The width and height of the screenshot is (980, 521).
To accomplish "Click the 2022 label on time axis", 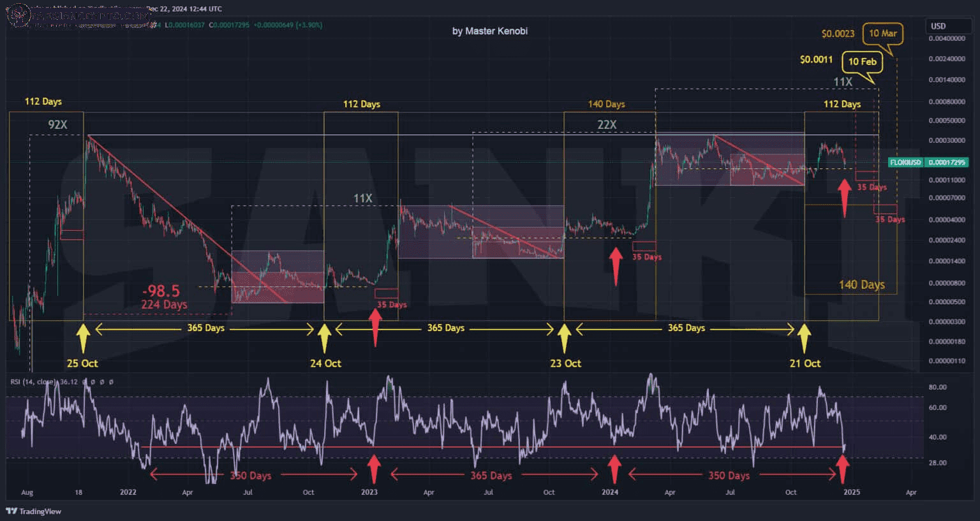I will pyautogui.click(x=128, y=492).
